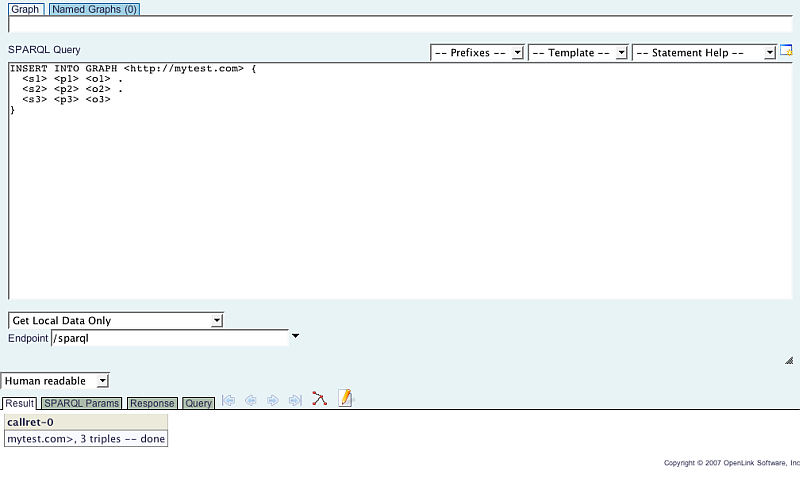Viewport: 800px width, 482px height.
Task: Click the INSERT INTO GRAPH query line
Action: click(133, 68)
